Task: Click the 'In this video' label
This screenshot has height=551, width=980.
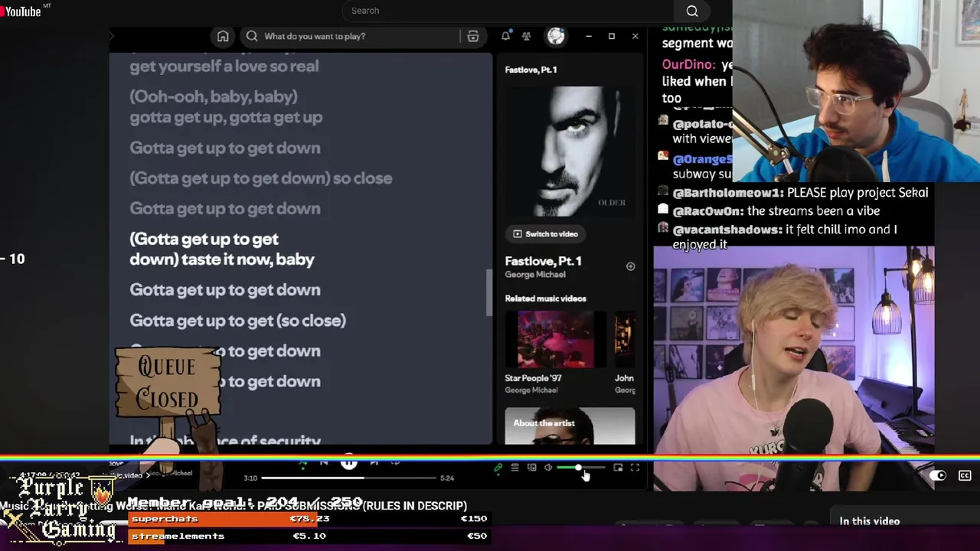Action: [870, 521]
